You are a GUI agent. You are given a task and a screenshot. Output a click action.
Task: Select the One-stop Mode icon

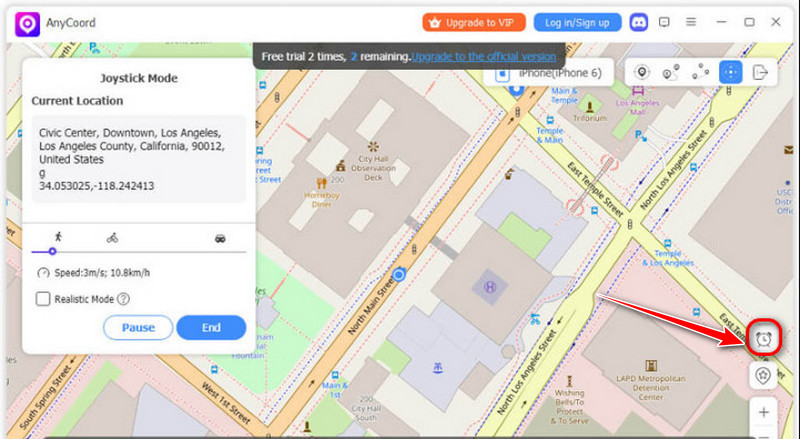[x=671, y=72]
